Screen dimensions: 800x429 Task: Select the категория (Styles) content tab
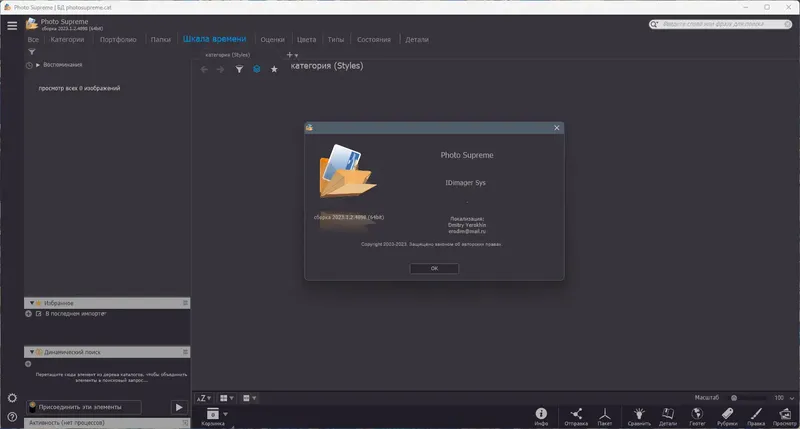point(228,55)
